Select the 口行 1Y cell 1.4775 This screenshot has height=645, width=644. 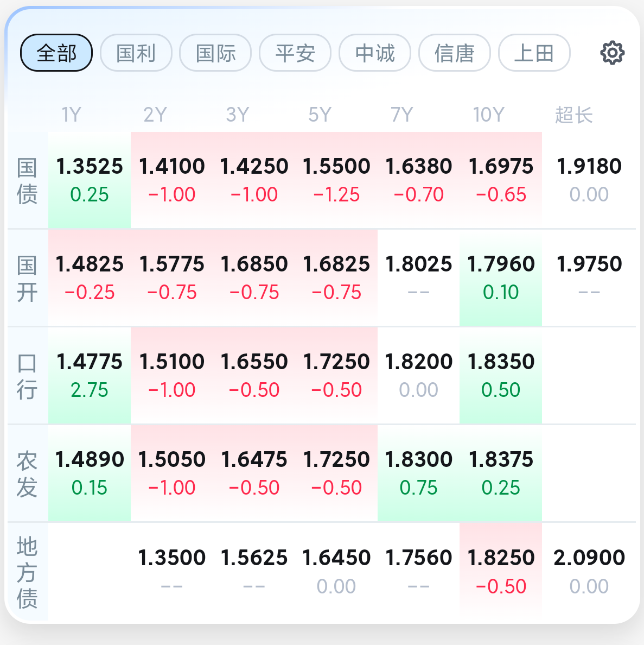[90, 376]
